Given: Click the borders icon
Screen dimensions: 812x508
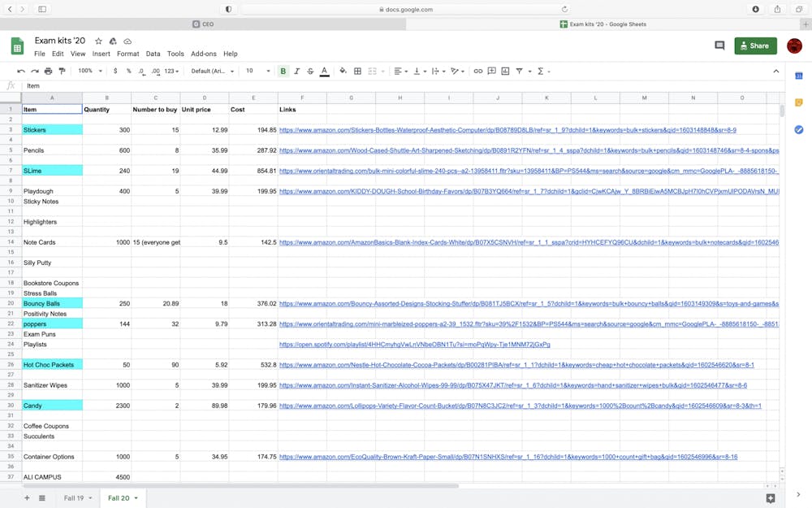Looking at the screenshot, I should [357, 72].
